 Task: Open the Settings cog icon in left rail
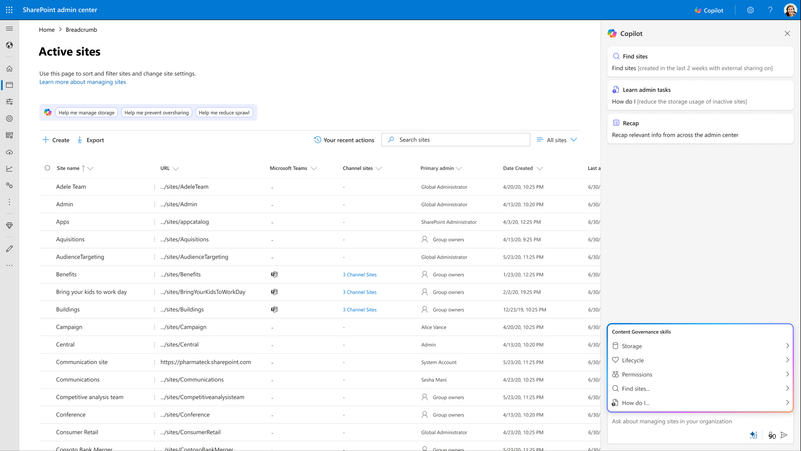pyautogui.click(x=9, y=118)
